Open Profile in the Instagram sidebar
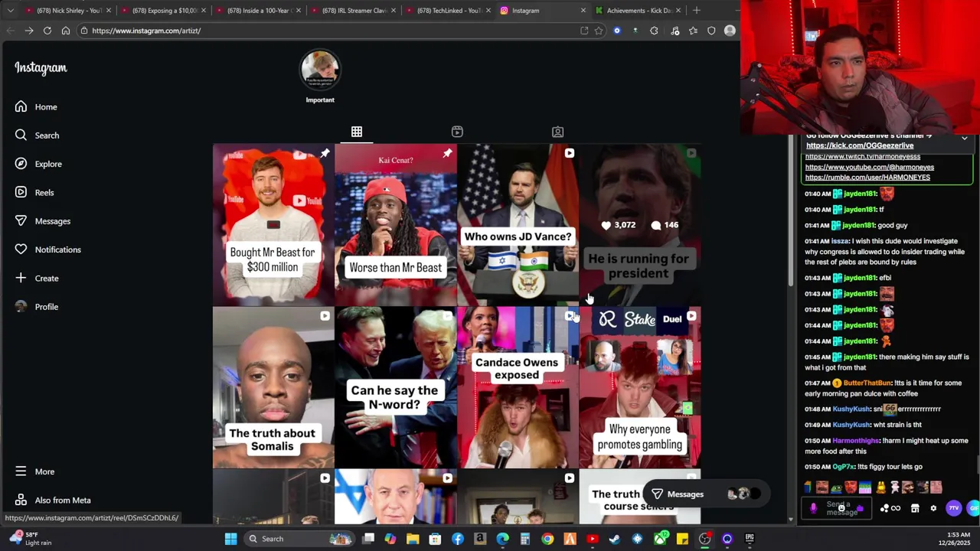The height and width of the screenshot is (551, 980). click(36, 307)
